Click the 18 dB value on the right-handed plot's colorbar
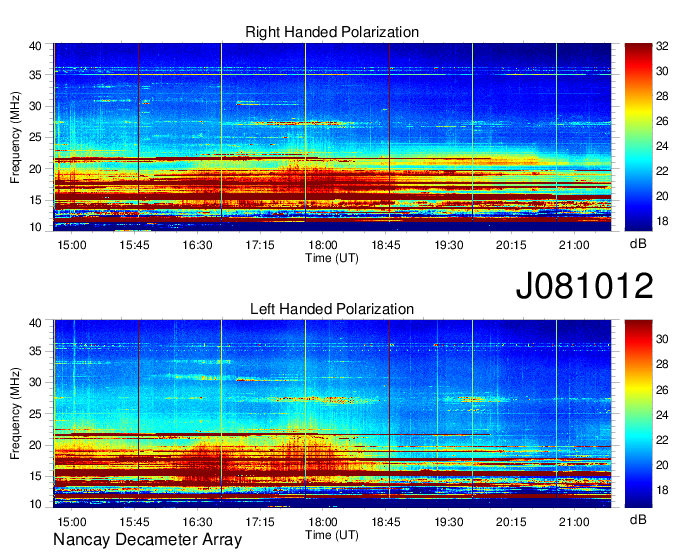Image resolution: width=680 pixels, height=552 pixels. (x=662, y=221)
